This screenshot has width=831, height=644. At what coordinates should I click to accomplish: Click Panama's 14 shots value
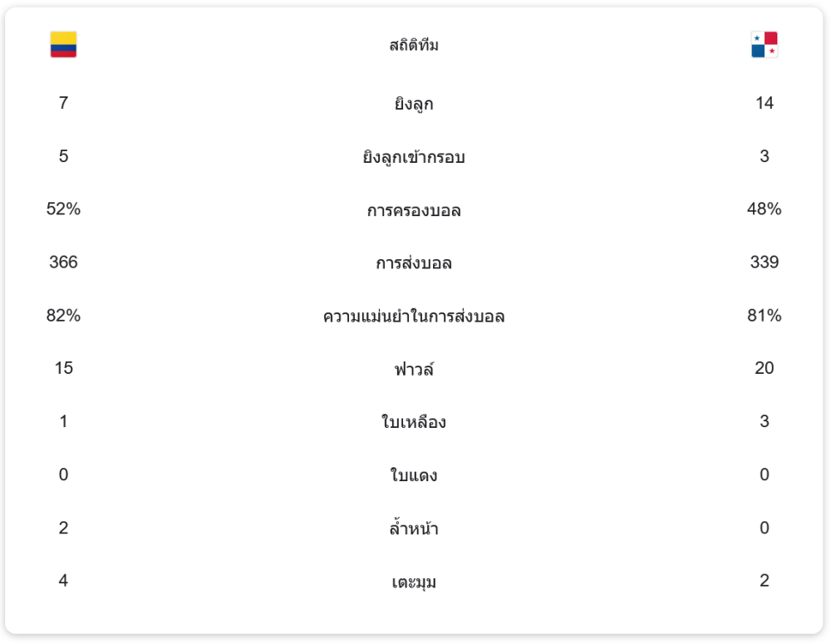[x=764, y=103]
